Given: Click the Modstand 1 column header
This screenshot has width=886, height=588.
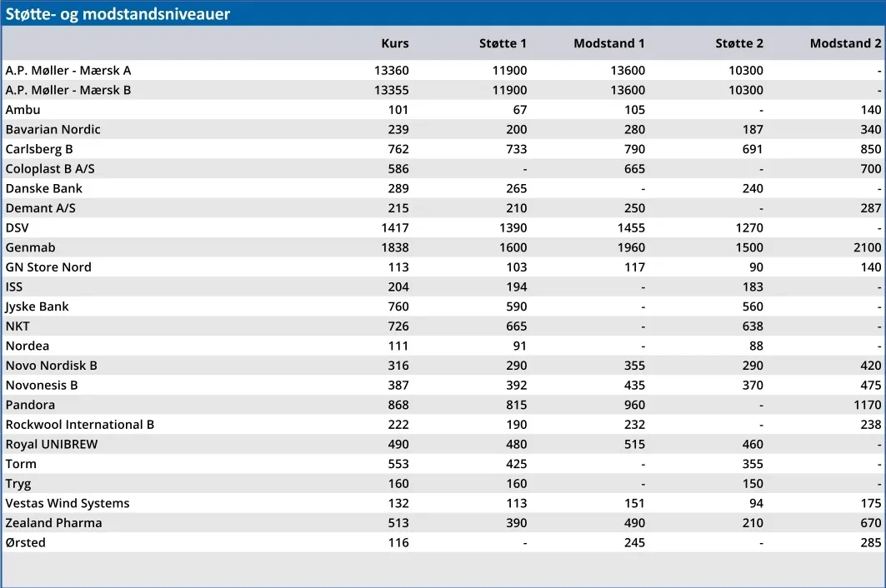Looking at the screenshot, I should coord(608,43).
